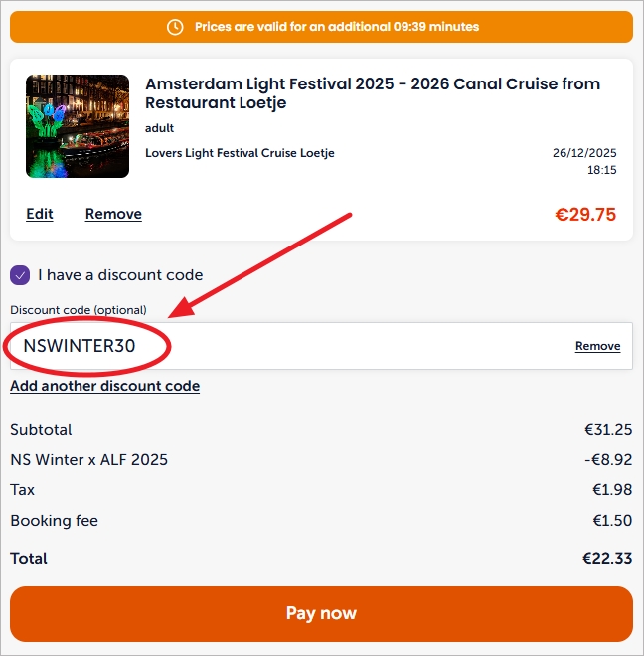The width and height of the screenshot is (644, 656).
Task: Click the Lovers Light Festival Cruise Loetje text
Action: [240, 153]
